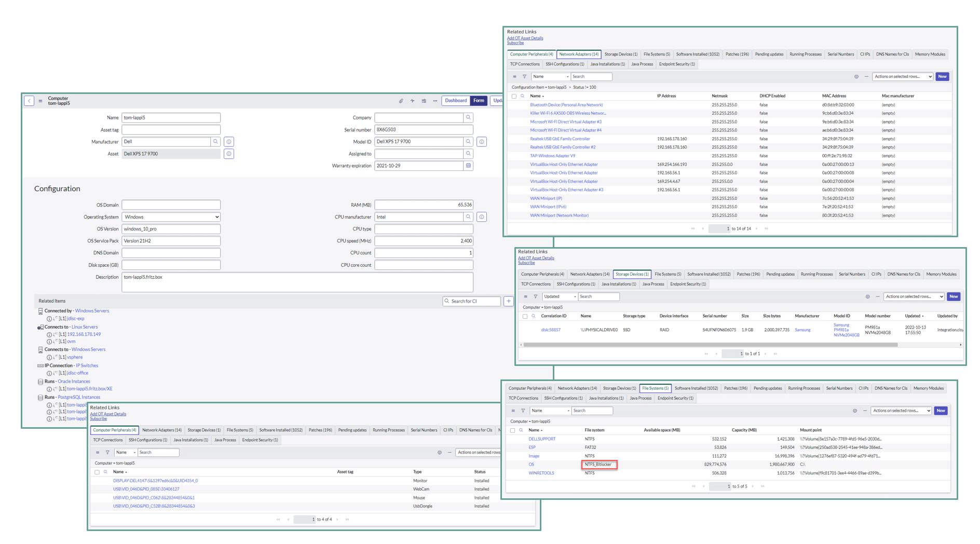Image resolution: width=980 pixels, height=544 pixels.
Task: Show info for the Asset field
Action: tap(229, 154)
